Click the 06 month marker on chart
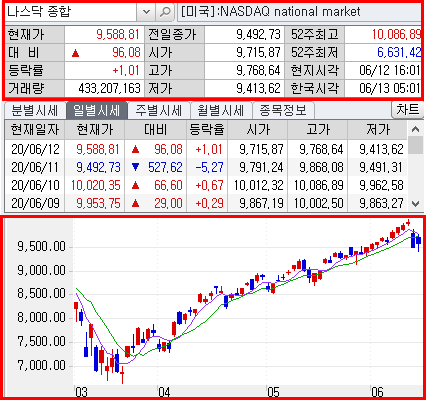426x400 pixels. [377, 392]
